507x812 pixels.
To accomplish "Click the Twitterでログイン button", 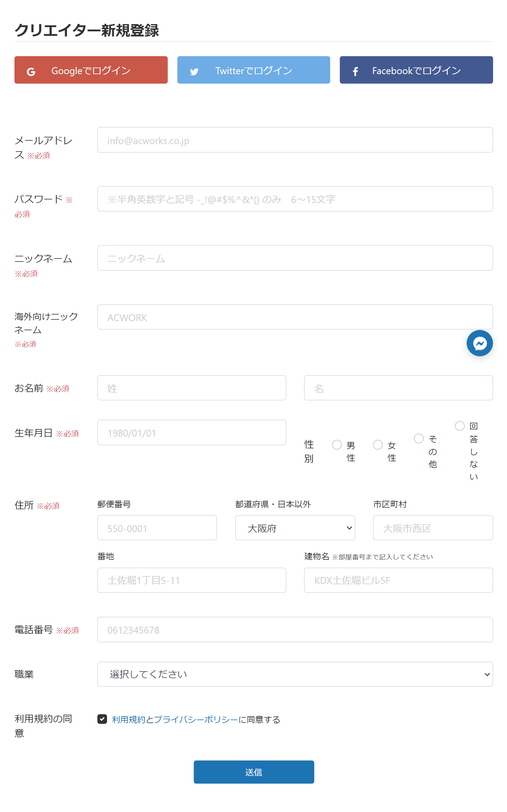I will click(x=254, y=70).
